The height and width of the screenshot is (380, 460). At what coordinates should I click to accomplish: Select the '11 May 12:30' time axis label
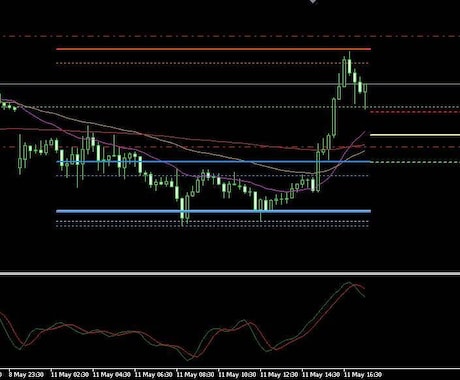pyautogui.click(x=279, y=375)
